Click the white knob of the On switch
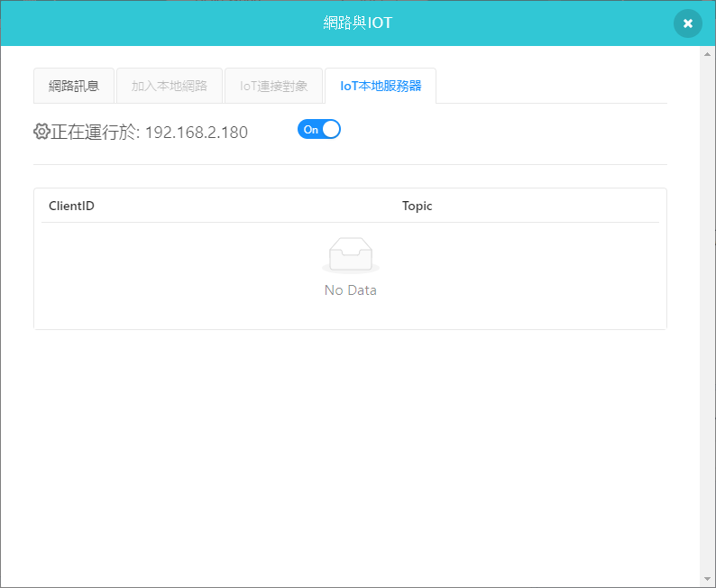716x588 pixels. coord(331,129)
